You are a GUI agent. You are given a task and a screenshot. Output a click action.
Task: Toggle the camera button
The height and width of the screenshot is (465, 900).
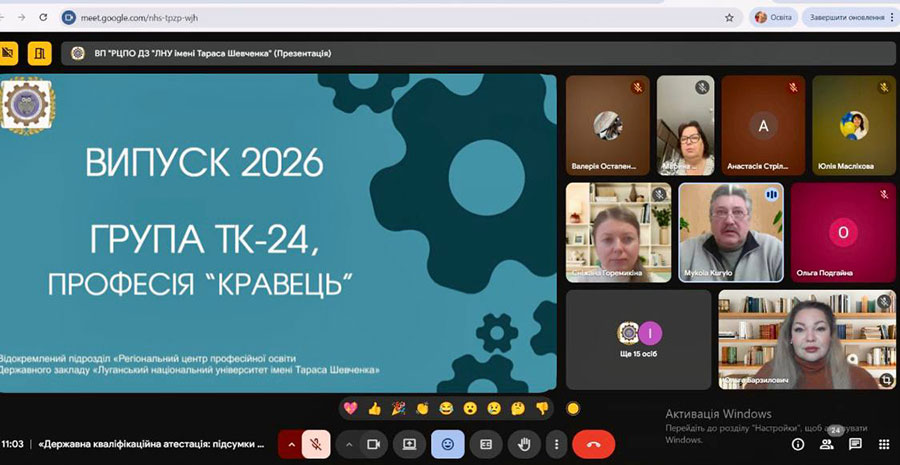pos(374,444)
